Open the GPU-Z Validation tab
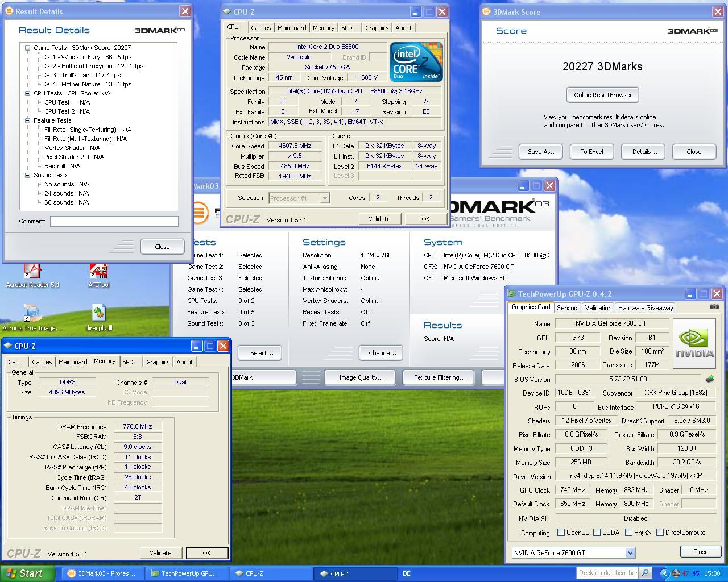 (598, 307)
